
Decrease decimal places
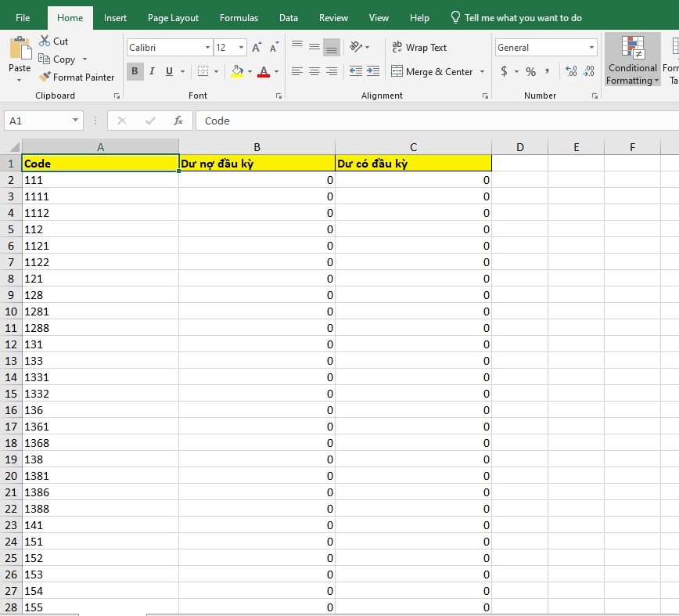pos(589,71)
